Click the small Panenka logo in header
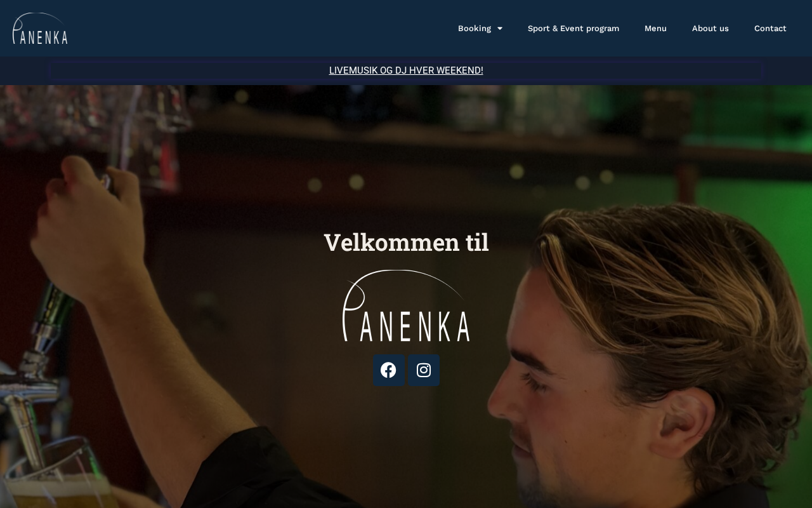This screenshot has height=508, width=812. click(40, 28)
